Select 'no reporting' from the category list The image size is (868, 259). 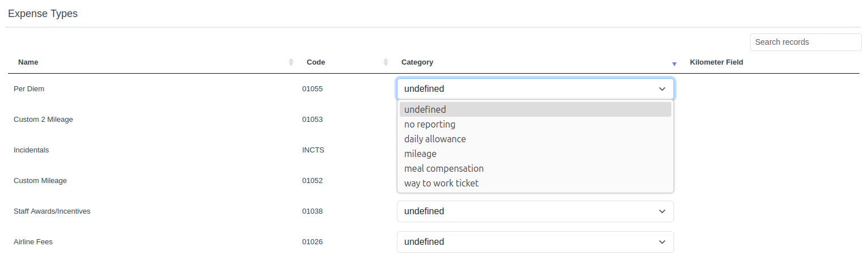click(x=429, y=124)
